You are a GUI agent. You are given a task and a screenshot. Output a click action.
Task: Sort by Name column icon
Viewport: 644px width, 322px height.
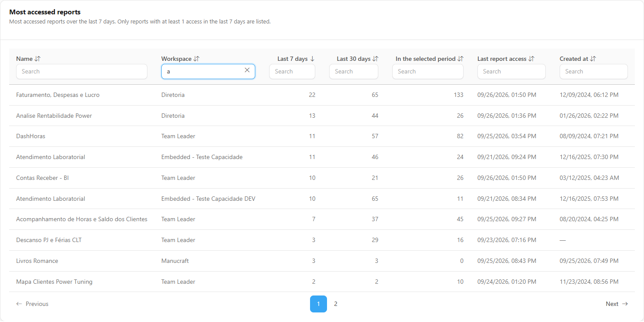(x=37, y=59)
